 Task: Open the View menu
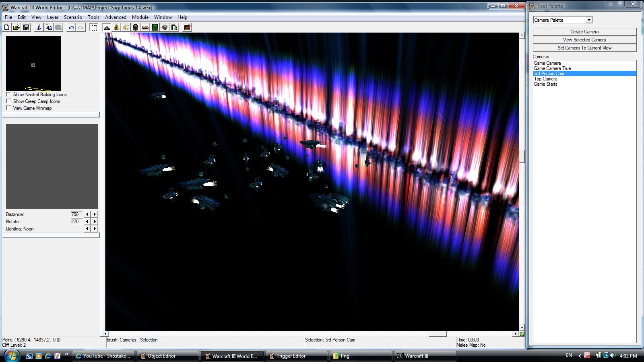tap(36, 17)
